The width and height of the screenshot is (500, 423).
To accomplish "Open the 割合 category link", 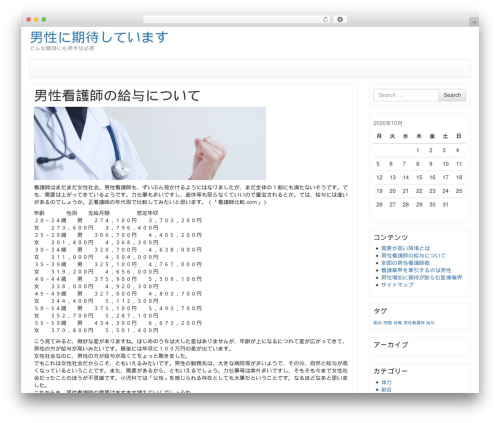I will click(386, 389).
